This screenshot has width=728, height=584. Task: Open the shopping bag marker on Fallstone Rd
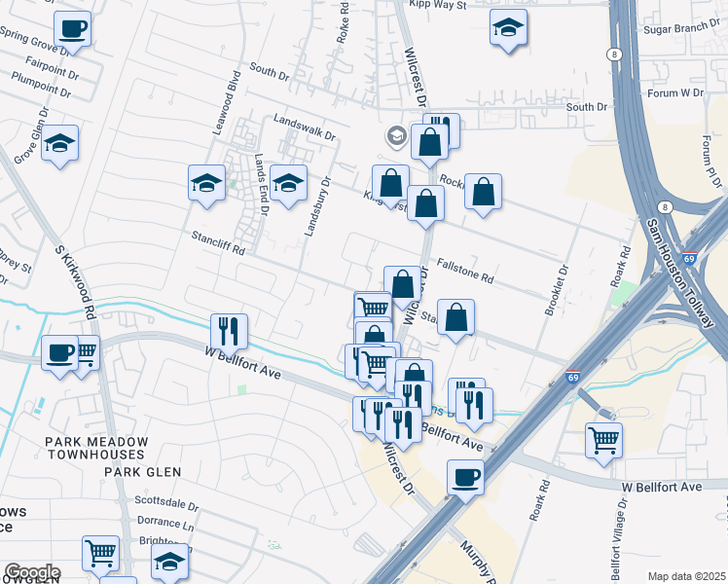click(402, 285)
